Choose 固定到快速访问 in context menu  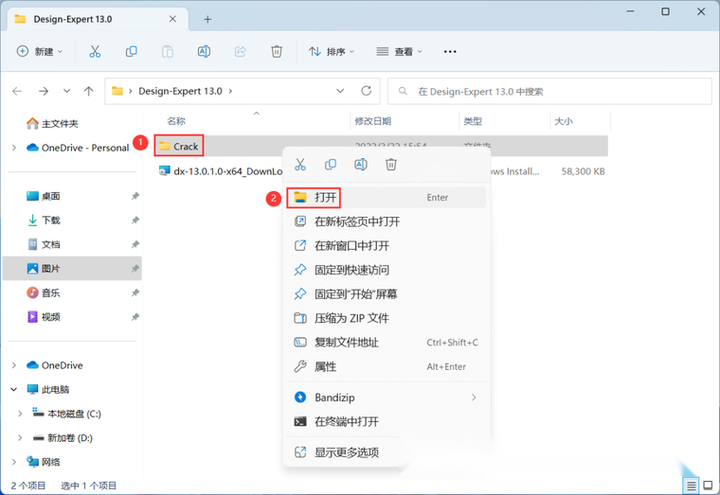(x=386, y=270)
